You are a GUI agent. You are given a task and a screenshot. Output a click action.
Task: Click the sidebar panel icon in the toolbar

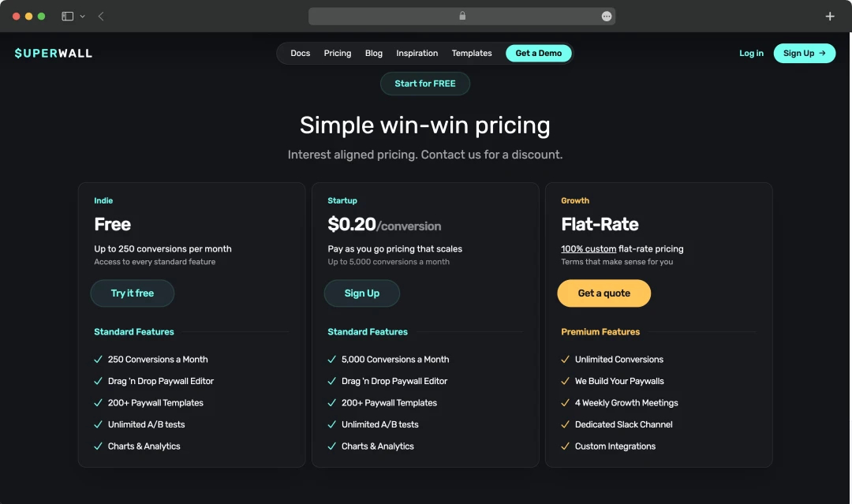coord(66,15)
